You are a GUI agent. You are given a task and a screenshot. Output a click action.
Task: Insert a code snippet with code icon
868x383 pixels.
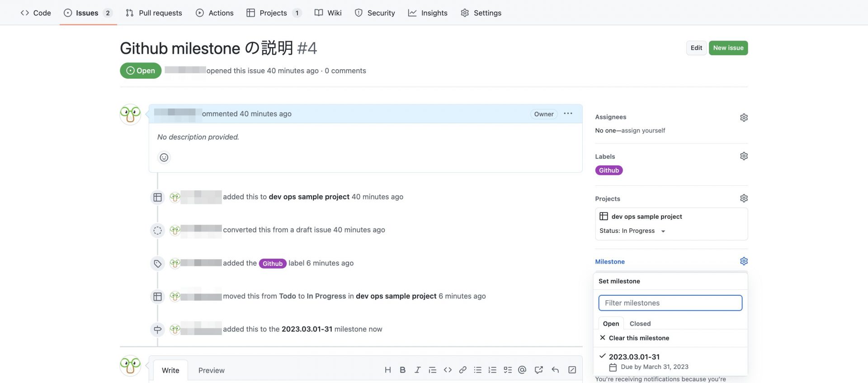pyautogui.click(x=448, y=370)
